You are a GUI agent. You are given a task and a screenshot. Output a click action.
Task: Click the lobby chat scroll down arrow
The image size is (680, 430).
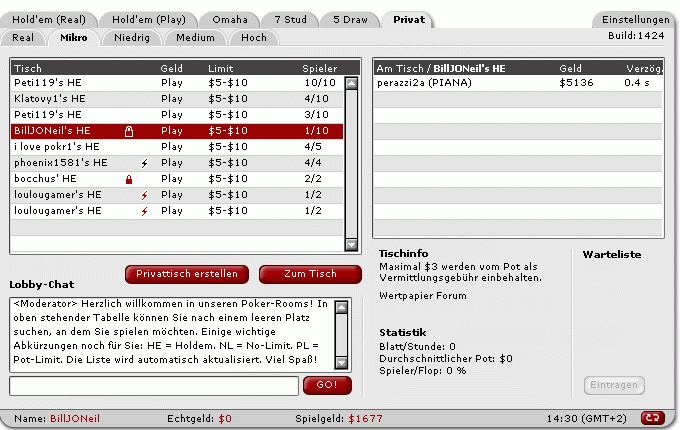tap(342, 362)
